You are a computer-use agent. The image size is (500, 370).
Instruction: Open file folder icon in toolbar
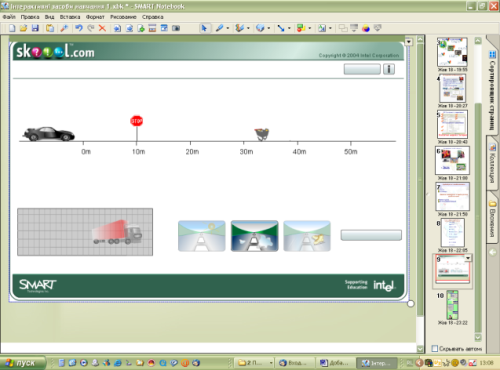pyautogui.click(x=23, y=28)
